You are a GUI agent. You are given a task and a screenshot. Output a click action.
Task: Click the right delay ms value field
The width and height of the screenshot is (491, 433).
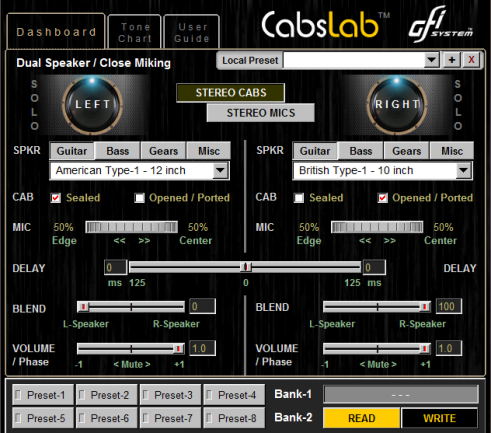click(x=374, y=267)
